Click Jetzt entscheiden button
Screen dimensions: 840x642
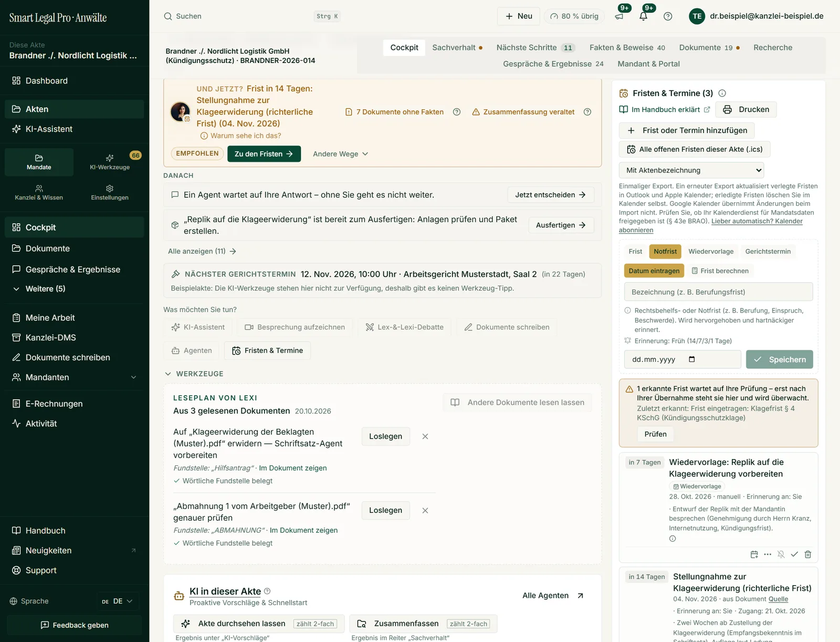551,195
